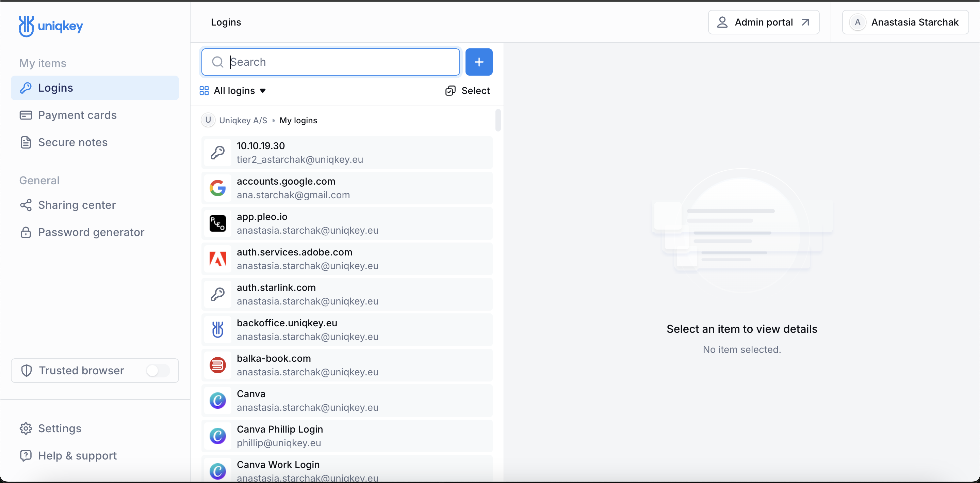Click the Google logo icon

pyautogui.click(x=218, y=188)
